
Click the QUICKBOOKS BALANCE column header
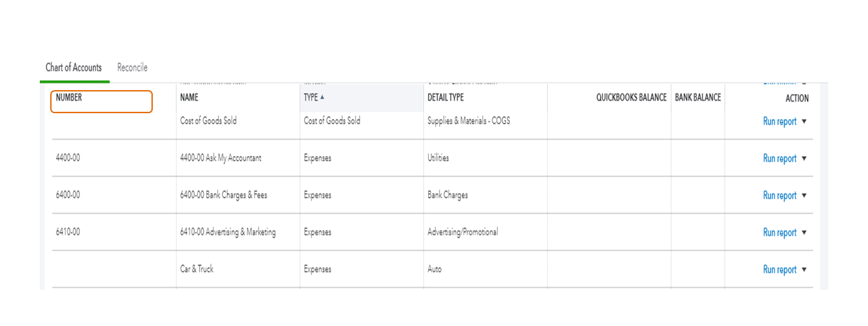(x=631, y=97)
